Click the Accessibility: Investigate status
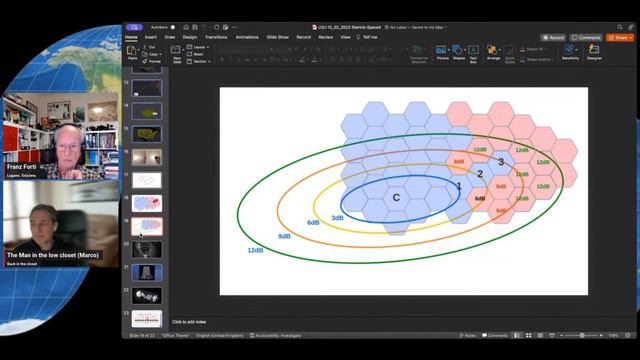The width and height of the screenshot is (640, 360). (x=276, y=336)
